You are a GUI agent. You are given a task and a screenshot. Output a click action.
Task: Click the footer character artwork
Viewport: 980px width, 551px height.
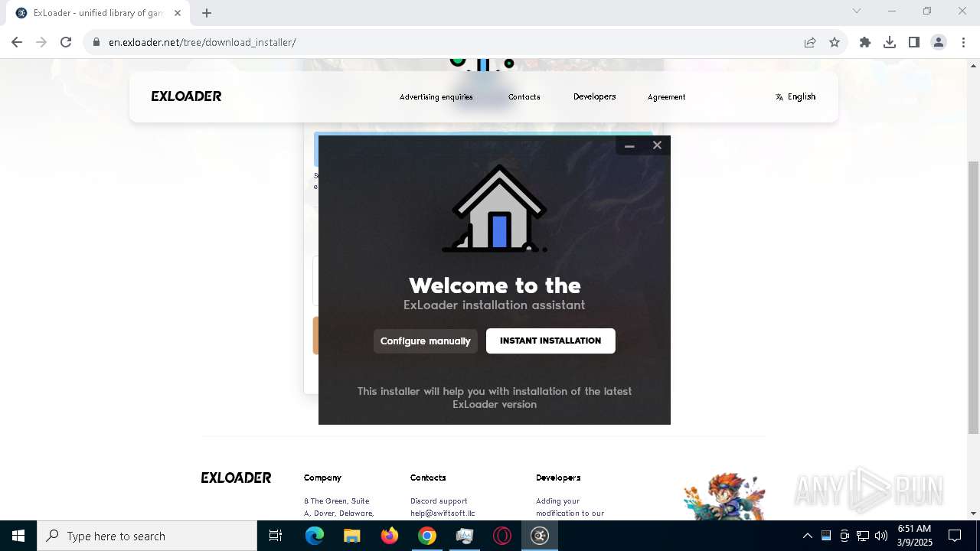(725, 496)
